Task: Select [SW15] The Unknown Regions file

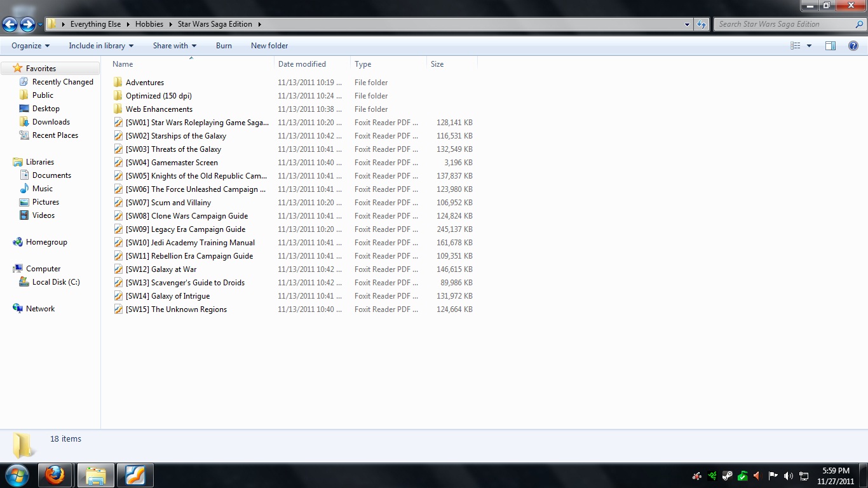Action: pos(176,309)
